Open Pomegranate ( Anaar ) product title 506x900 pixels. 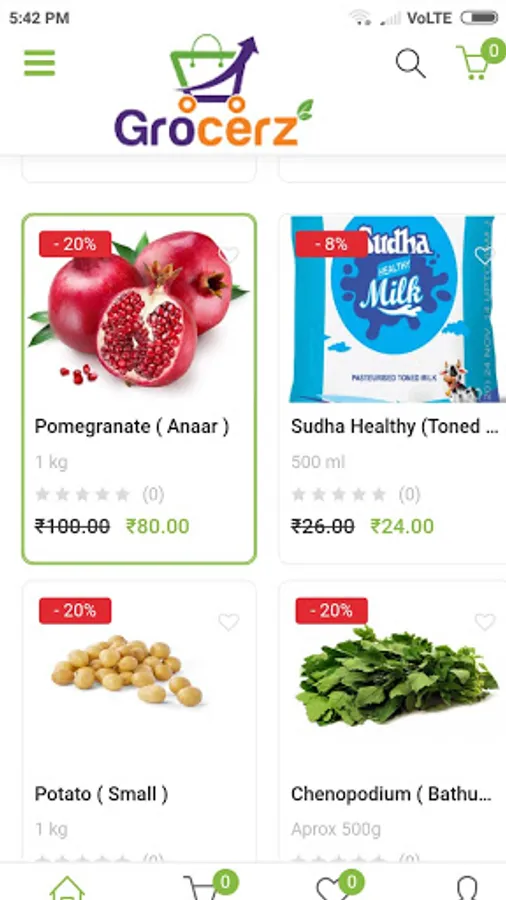[x=132, y=426]
